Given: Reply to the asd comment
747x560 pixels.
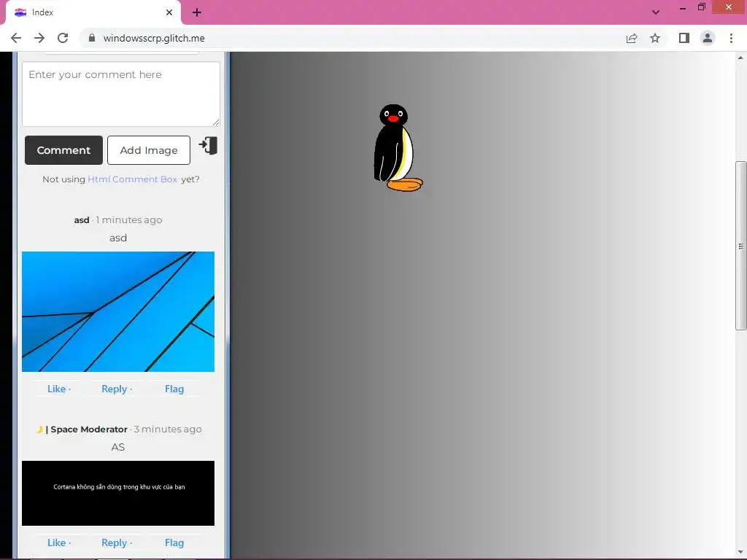Looking at the screenshot, I should click(115, 389).
